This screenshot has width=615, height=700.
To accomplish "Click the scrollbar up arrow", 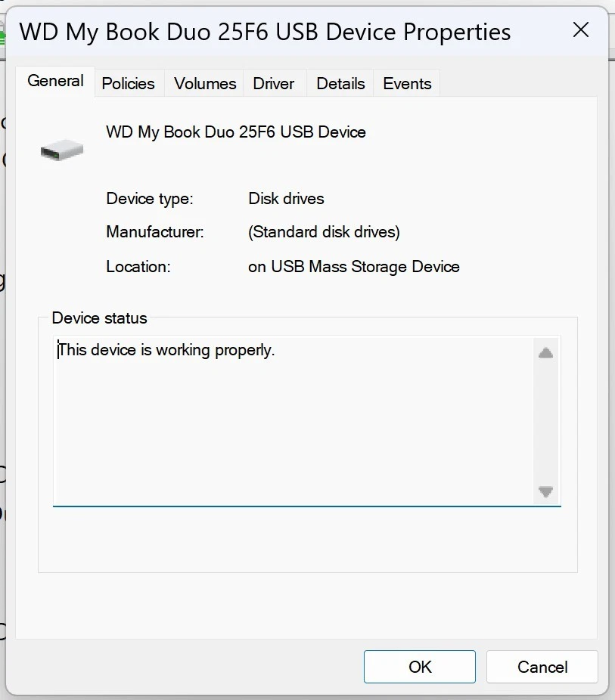I will [x=545, y=352].
